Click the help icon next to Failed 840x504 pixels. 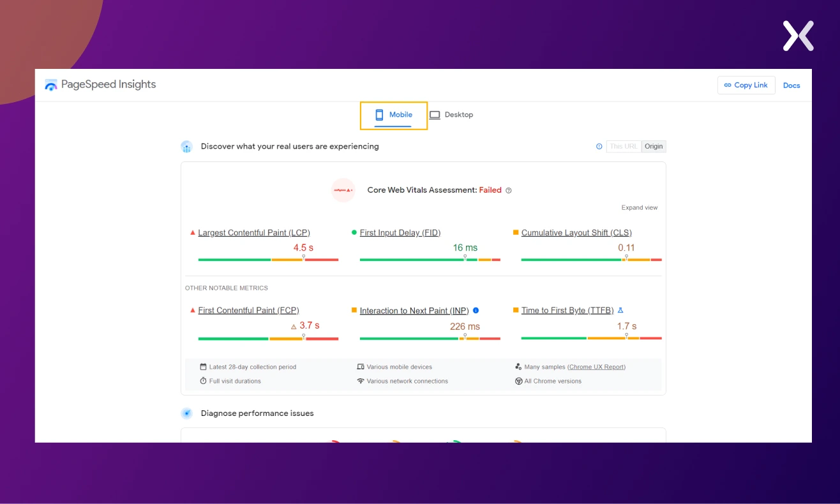point(509,190)
